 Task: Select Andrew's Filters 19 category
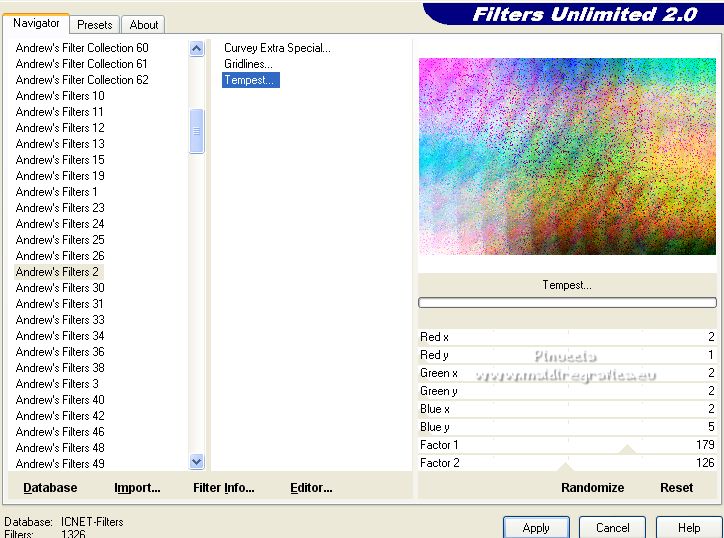[x=60, y=176]
